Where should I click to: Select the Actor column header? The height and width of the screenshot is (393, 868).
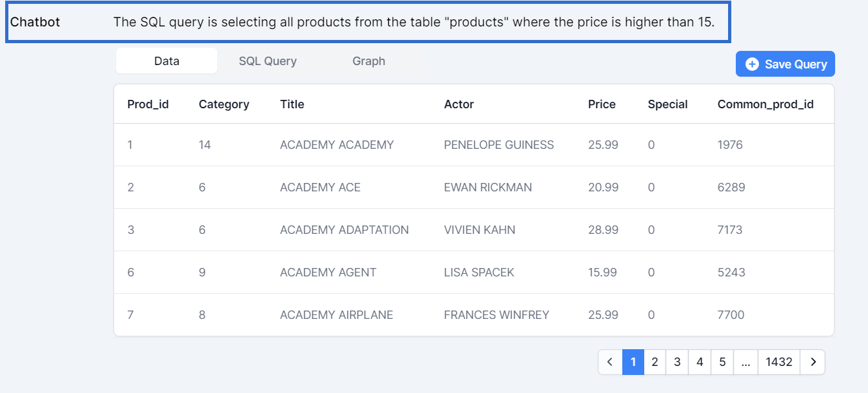(x=459, y=104)
